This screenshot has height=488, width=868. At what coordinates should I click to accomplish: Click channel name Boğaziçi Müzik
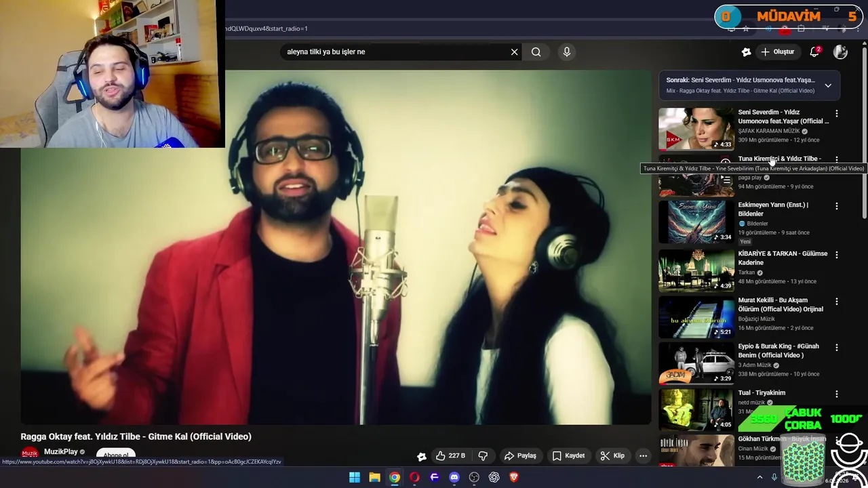click(x=756, y=319)
